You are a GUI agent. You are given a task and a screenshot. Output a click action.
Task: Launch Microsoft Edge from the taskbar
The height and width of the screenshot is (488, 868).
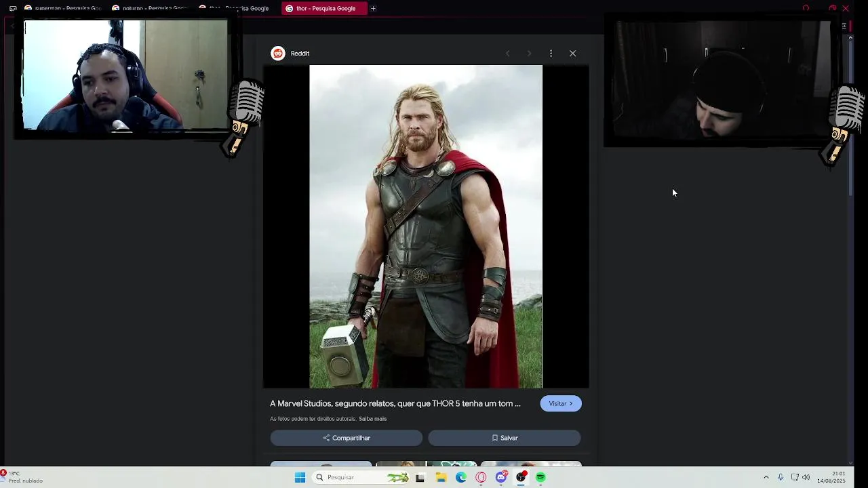coord(461,477)
